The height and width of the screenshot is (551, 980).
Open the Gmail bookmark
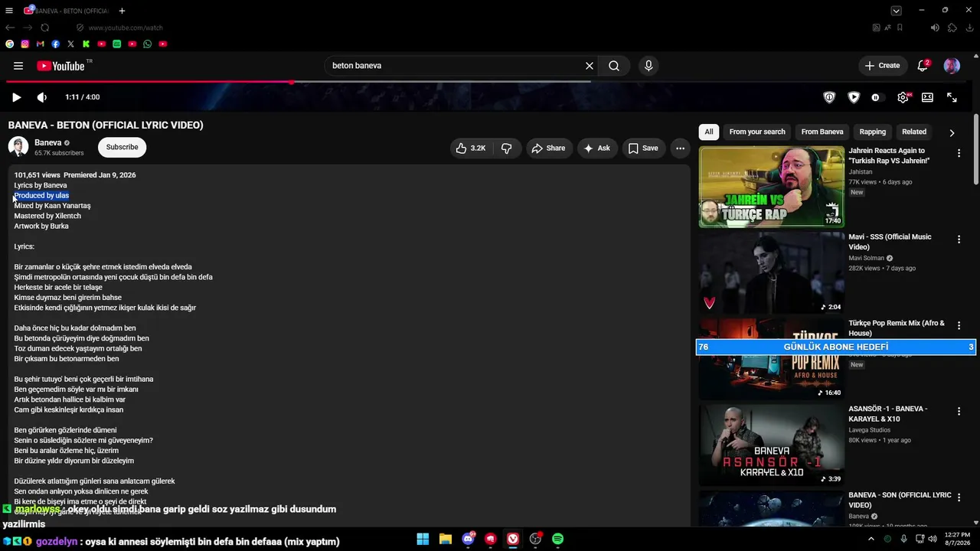coord(41,44)
